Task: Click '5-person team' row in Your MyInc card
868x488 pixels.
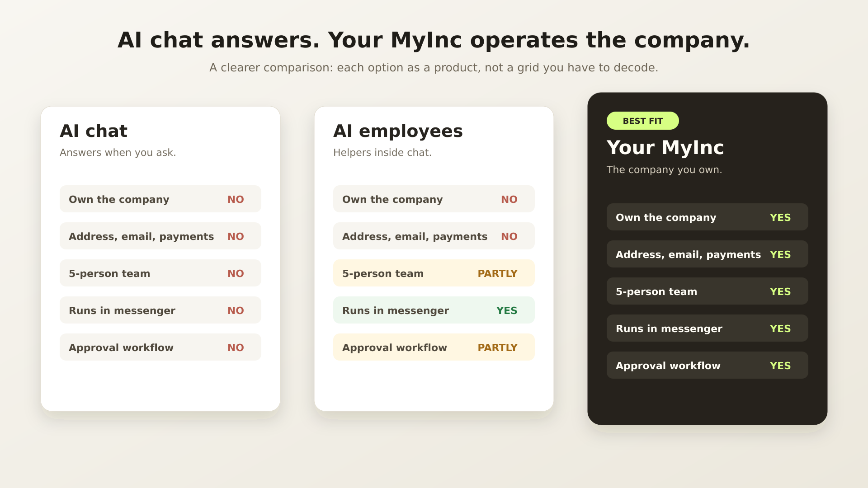Action: [708, 291]
